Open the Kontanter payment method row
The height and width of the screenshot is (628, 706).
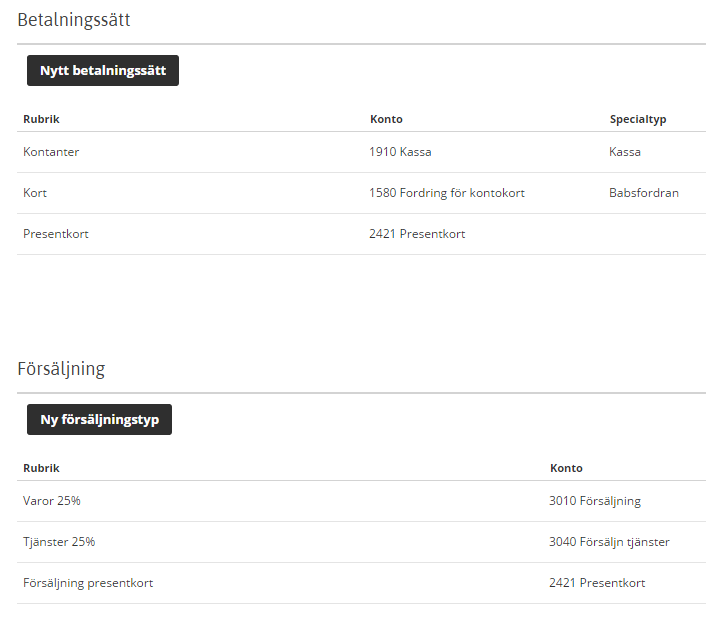point(51,152)
